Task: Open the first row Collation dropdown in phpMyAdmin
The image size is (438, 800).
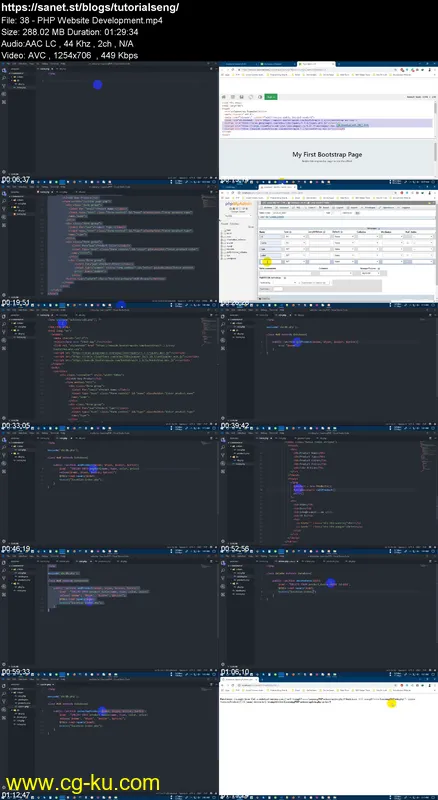Action: 368,237
